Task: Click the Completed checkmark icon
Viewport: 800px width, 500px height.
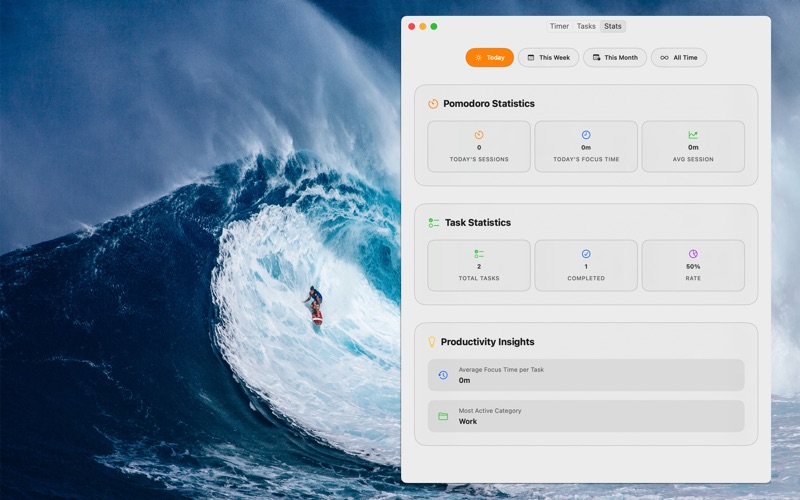Action: (x=586, y=254)
